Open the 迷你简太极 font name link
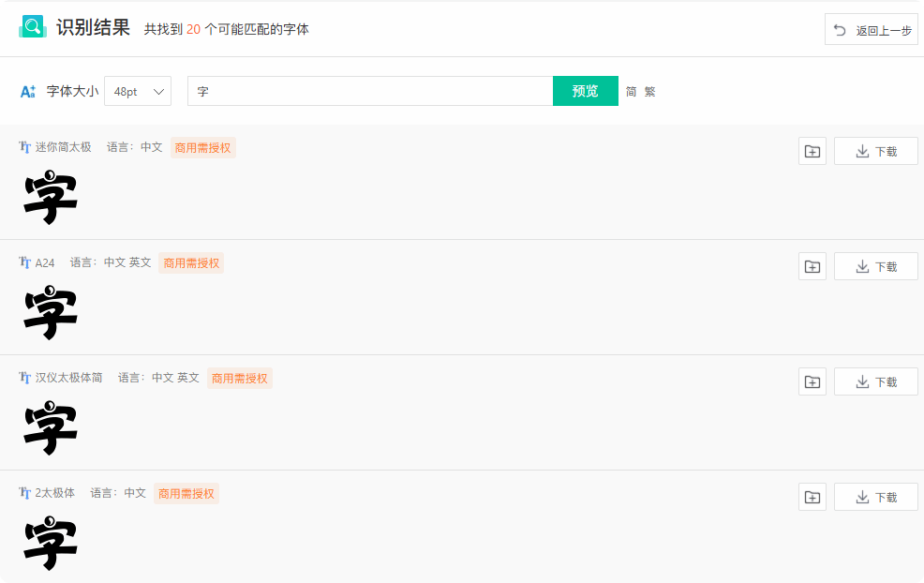 (x=63, y=147)
